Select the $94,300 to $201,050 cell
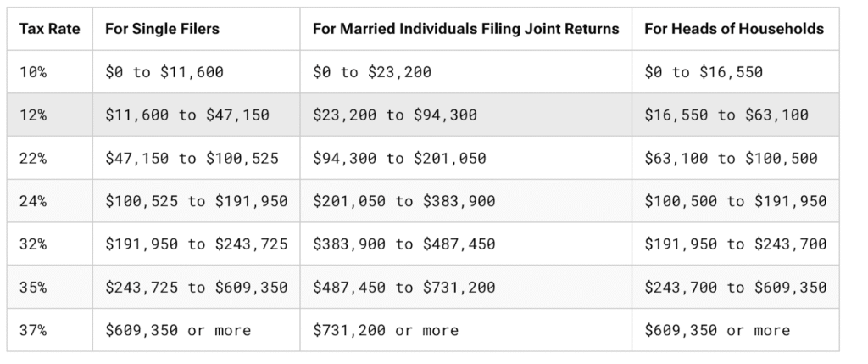This screenshot has width=868, height=364. click(399, 158)
